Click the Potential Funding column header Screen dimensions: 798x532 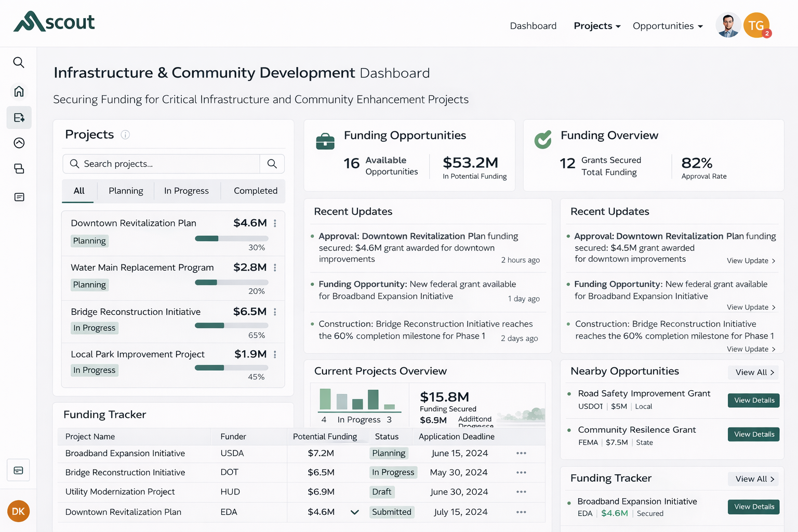coord(325,436)
